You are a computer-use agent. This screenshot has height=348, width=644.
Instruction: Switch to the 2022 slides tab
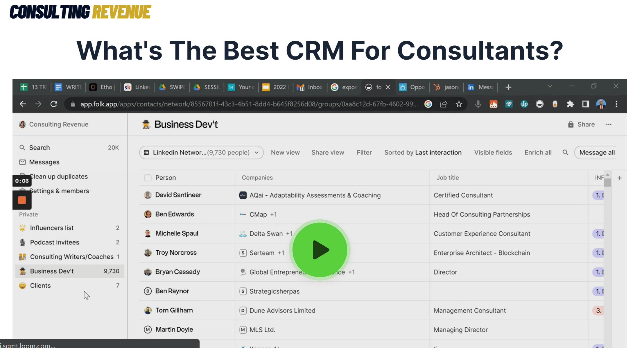(275, 87)
